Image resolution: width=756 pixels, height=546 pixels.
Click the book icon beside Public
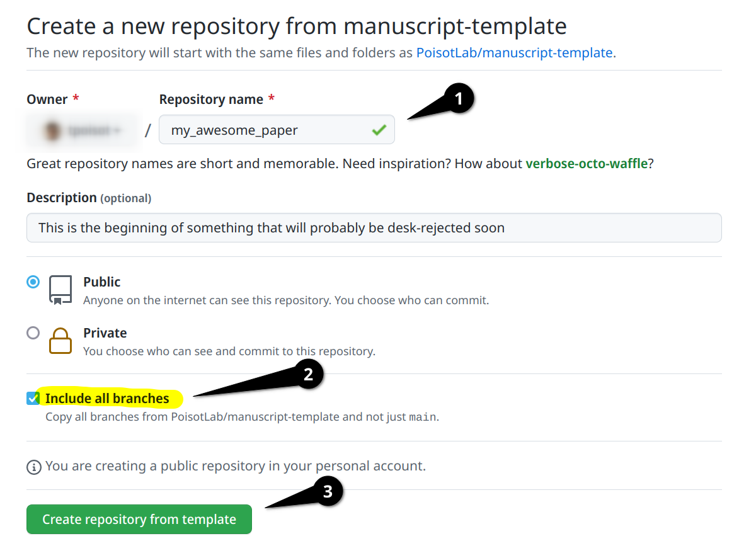pyautogui.click(x=59, y=290)
